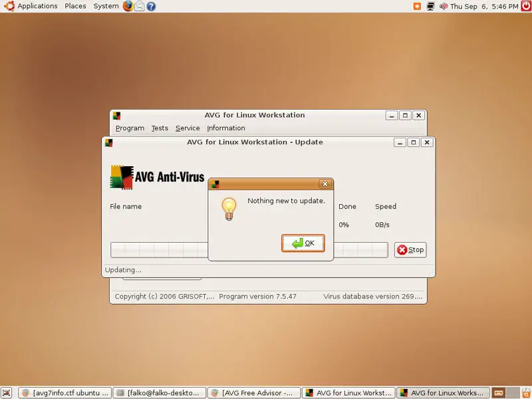Click the 'Done' column label
The height and width of the screenshot is (399, 532).
pyautogui.click(x=347, y=206)
